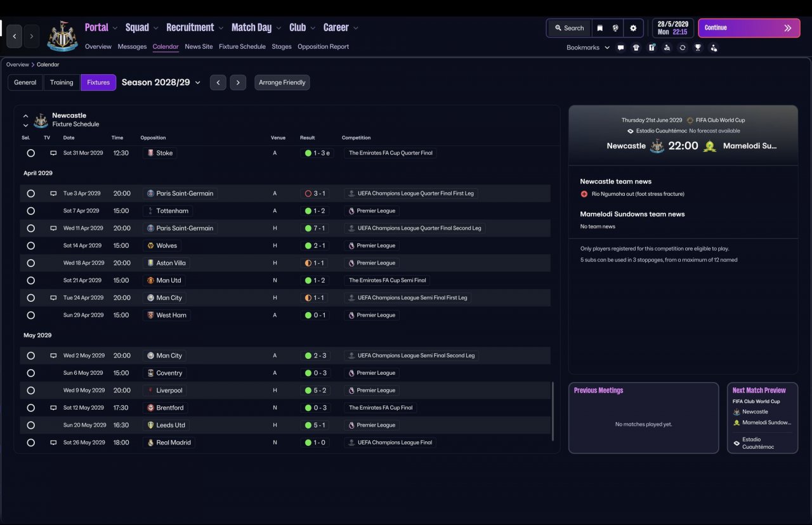The image size is (812, 525).
Task: Select the Aston Villa fixture radio circle
Action: [x=30, y=262]
